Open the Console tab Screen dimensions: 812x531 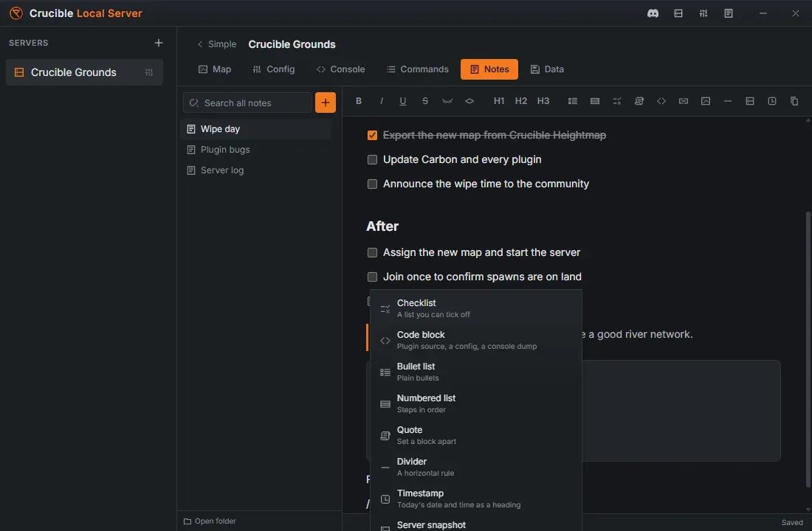(341, 69)
